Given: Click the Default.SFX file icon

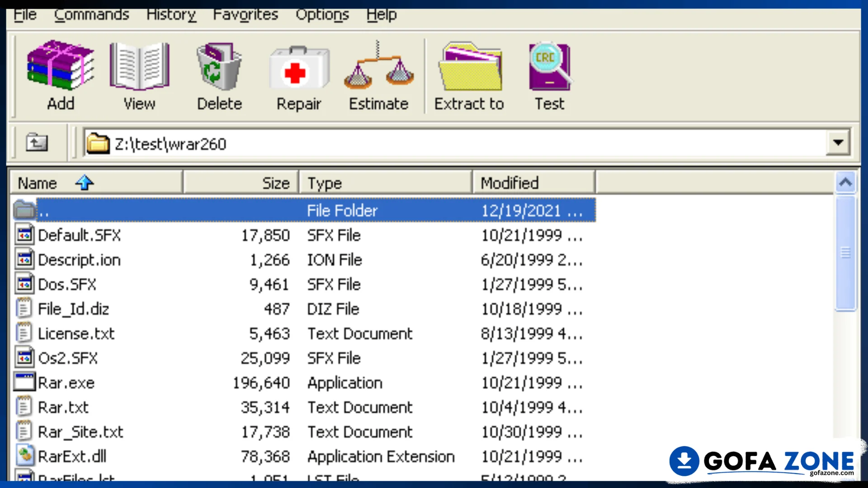Looking at the screenshot, I should click(x=24, y=235).
